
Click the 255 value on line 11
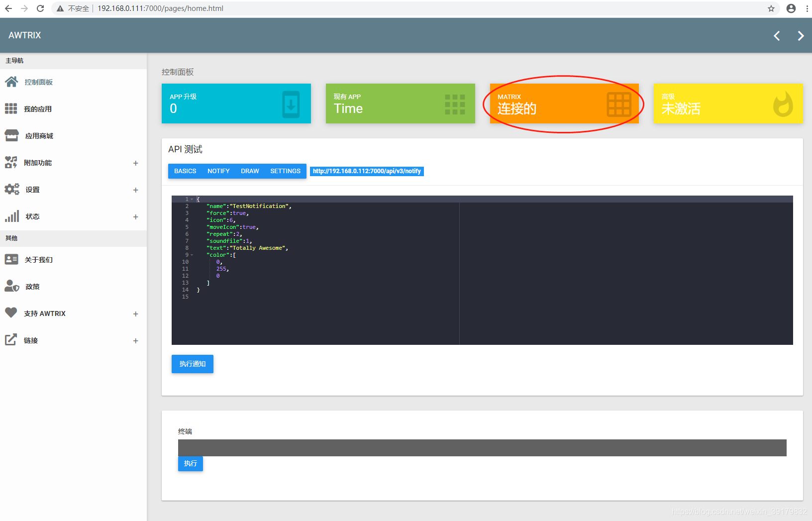coord(221,269)
